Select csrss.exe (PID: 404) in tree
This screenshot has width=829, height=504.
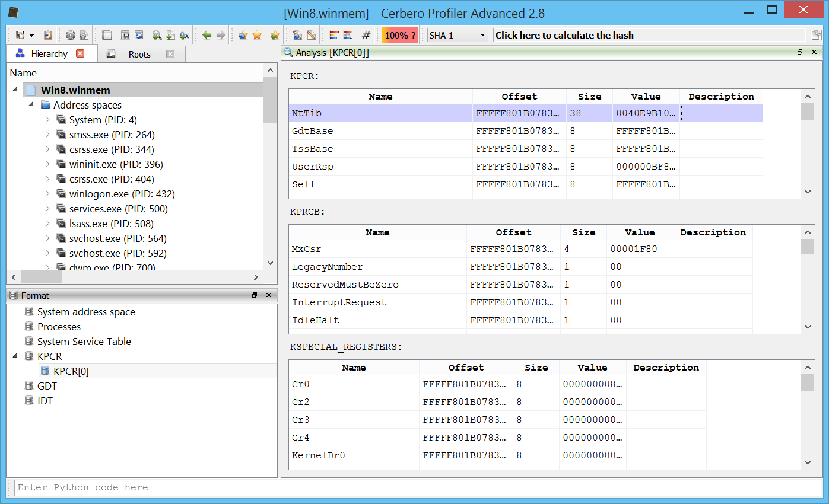(112, 179)
